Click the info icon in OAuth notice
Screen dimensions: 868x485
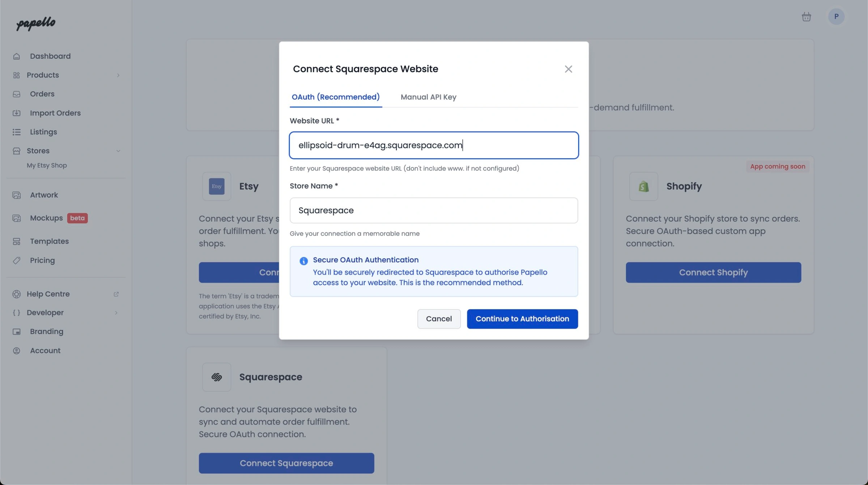(303, 261)
